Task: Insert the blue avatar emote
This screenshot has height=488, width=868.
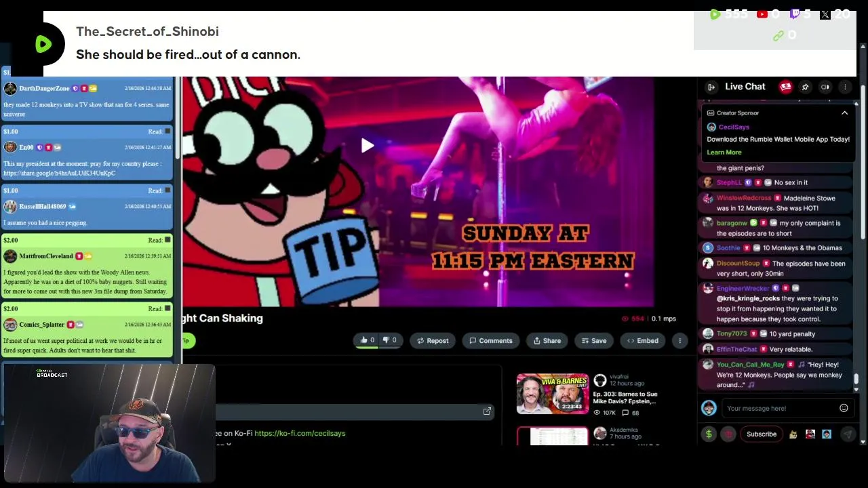Action: [827, 434]
